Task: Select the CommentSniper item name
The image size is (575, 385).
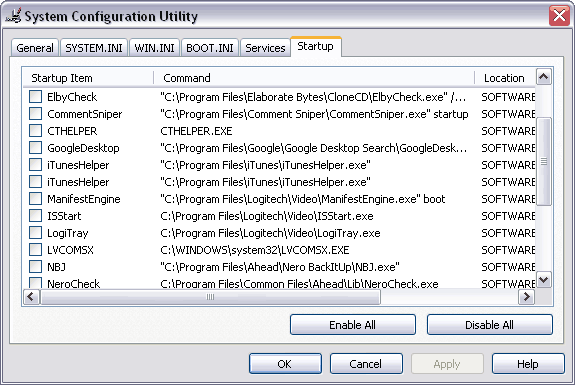Action: coord(85,114)
